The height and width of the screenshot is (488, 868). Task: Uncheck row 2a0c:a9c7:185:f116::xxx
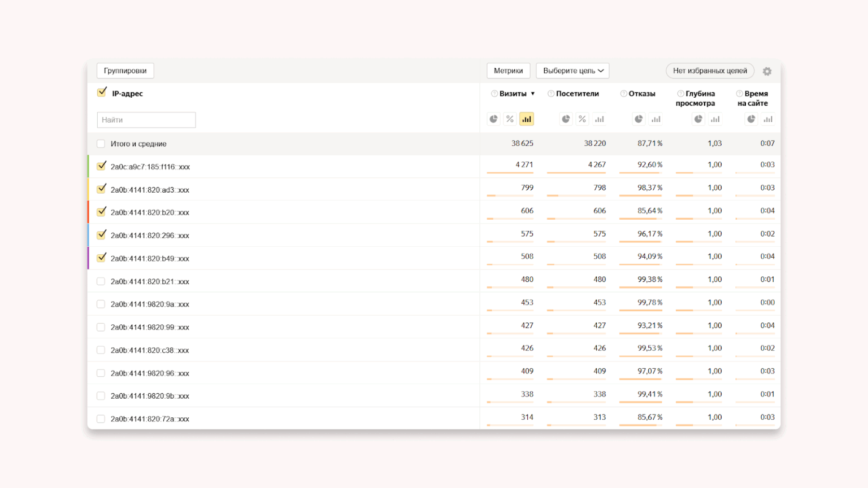[102, 166]
